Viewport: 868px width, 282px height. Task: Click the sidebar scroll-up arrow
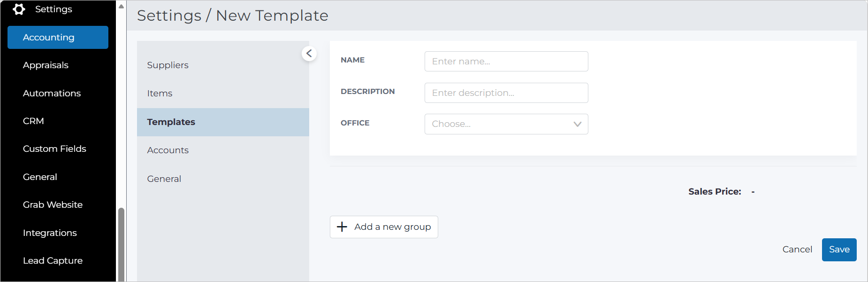tap(121, 6)
